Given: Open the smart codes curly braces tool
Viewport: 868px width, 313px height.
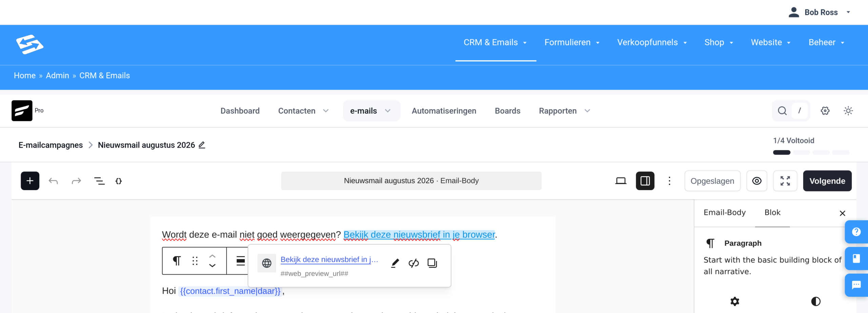Looking at the screenshot, I should pos(119,181).
